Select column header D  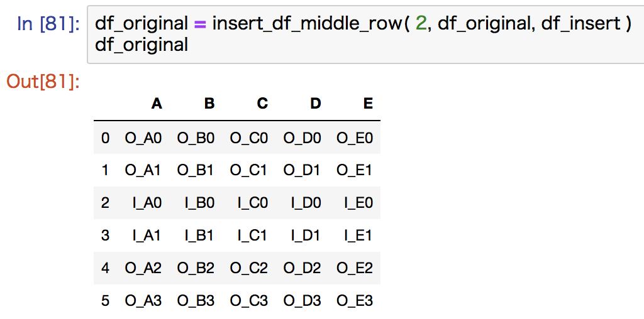pyautogui.click(x=315, y=104)
